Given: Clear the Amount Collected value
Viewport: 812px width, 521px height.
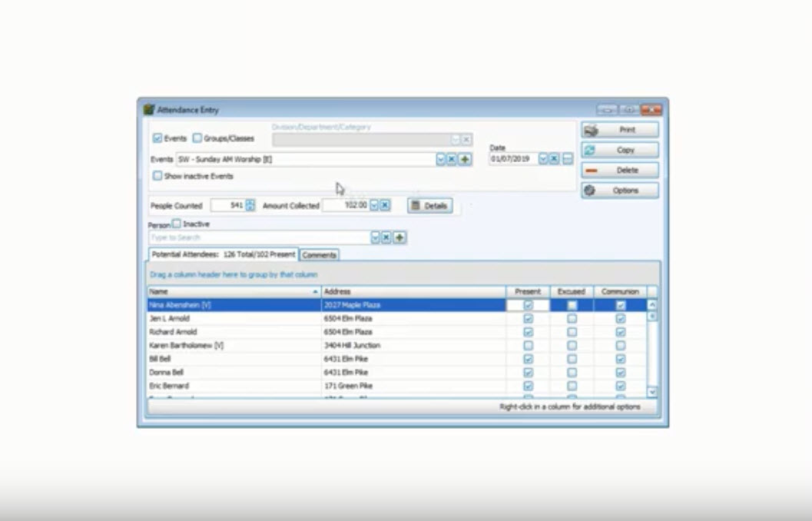Looking at the screenshot, I should tap(386, 205).
